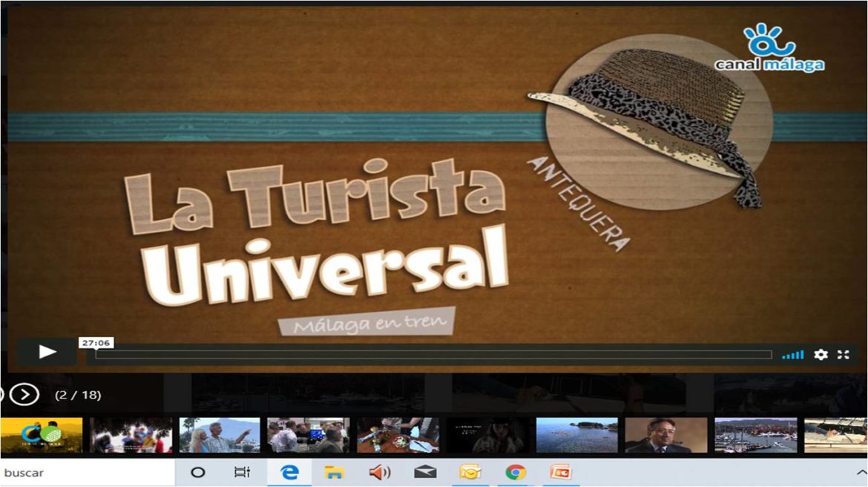Click the 2 / 18 counter text
This screenshot has width=868, height=487.
78,395
